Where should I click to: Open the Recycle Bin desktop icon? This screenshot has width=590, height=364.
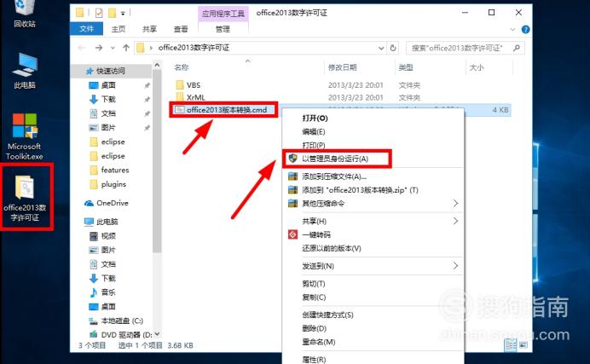point(25,14)
